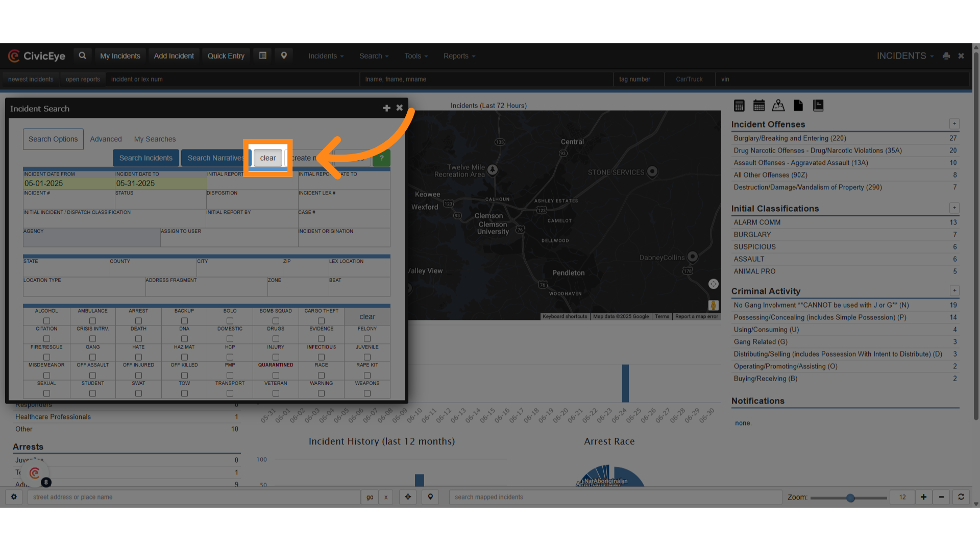Click the clear button next to Search Narratives
This screenshot has height=551, width=980.
pyautogui.click(x=268, y=158)
